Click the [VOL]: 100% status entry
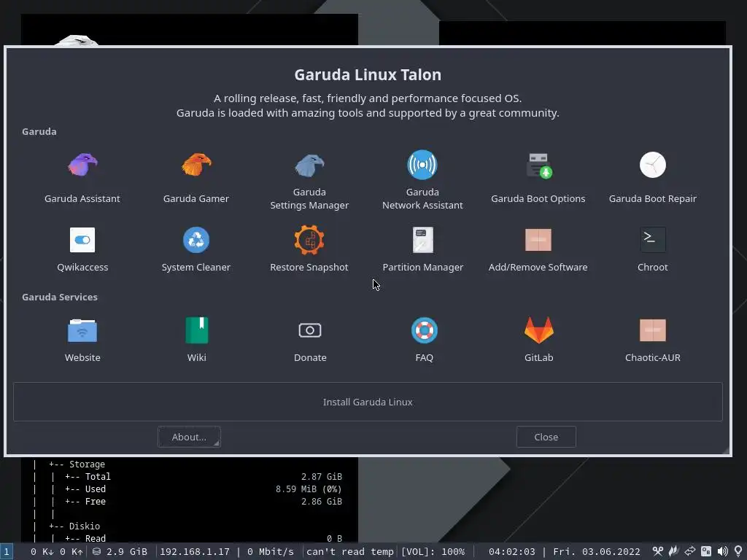This screenshot has height=560, width=747. [433, 551]
